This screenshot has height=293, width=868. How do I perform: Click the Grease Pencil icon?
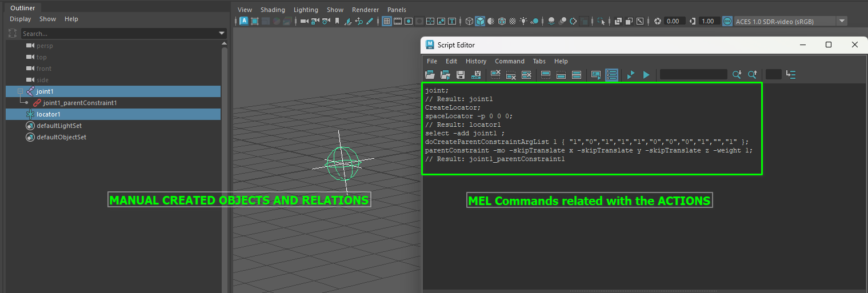(370, 21)
